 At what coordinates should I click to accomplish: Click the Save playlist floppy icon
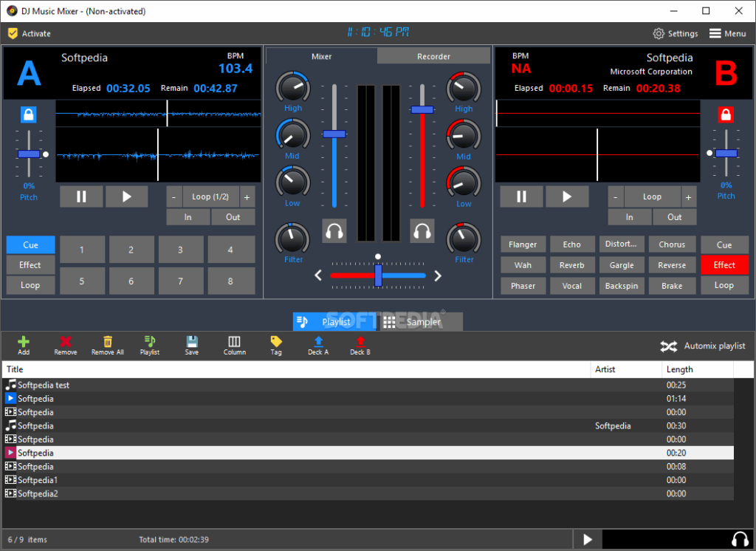tap(192, 342)
